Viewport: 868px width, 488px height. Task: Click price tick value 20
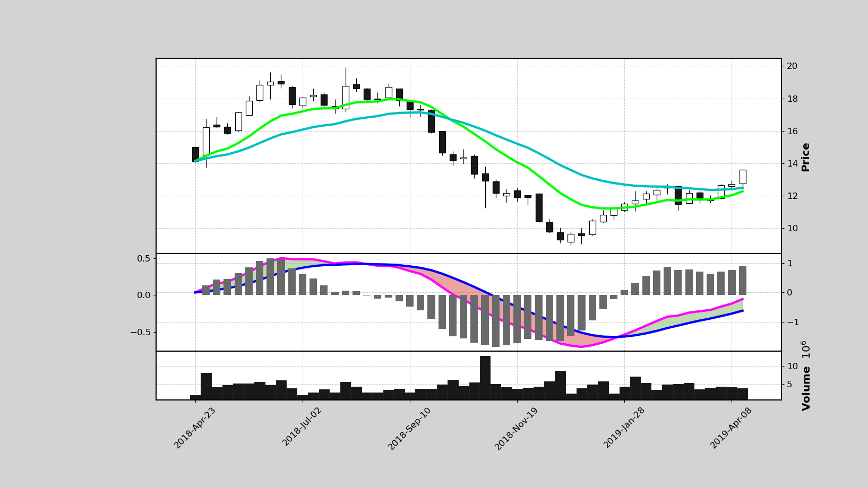tap(792, 66)
